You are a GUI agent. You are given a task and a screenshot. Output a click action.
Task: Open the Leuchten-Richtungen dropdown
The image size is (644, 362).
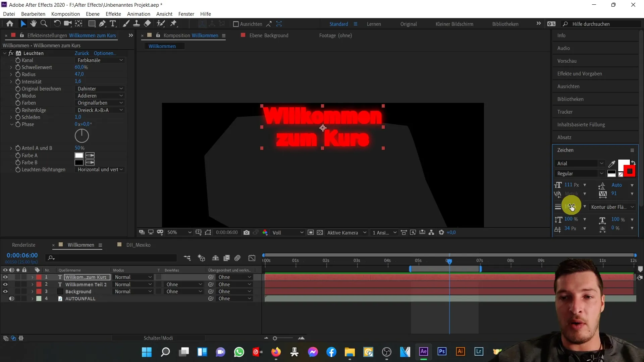pos(100,170)
